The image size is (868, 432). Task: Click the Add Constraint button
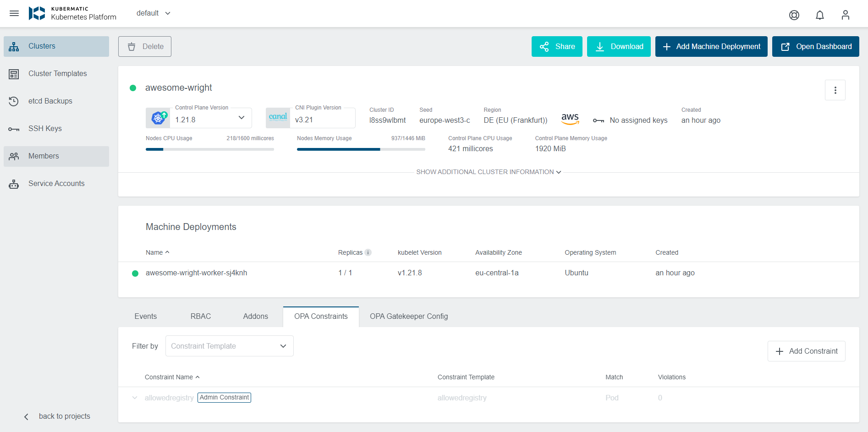click(806, 351)
